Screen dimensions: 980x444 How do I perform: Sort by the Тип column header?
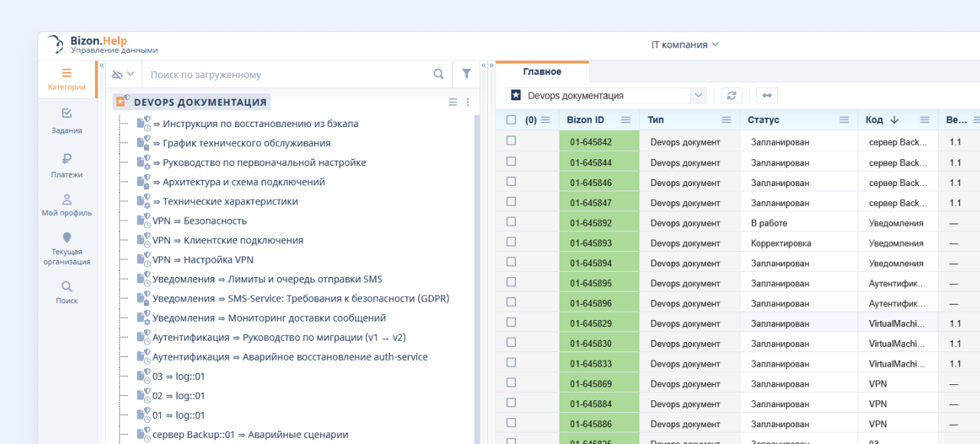point(656,119)
